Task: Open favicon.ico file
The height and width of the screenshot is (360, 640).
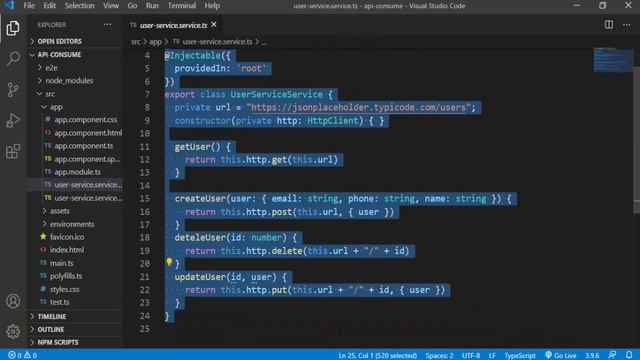Action: point(76,237)
